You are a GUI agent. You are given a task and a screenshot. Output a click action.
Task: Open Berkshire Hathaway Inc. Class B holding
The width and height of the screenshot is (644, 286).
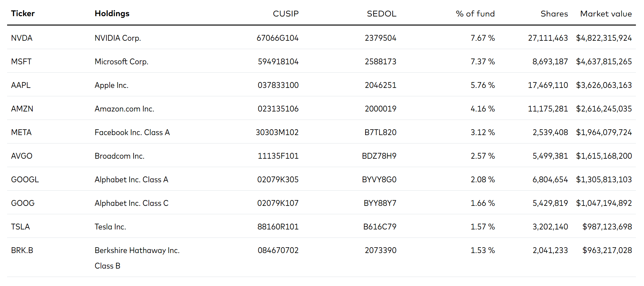click(137, 250)
